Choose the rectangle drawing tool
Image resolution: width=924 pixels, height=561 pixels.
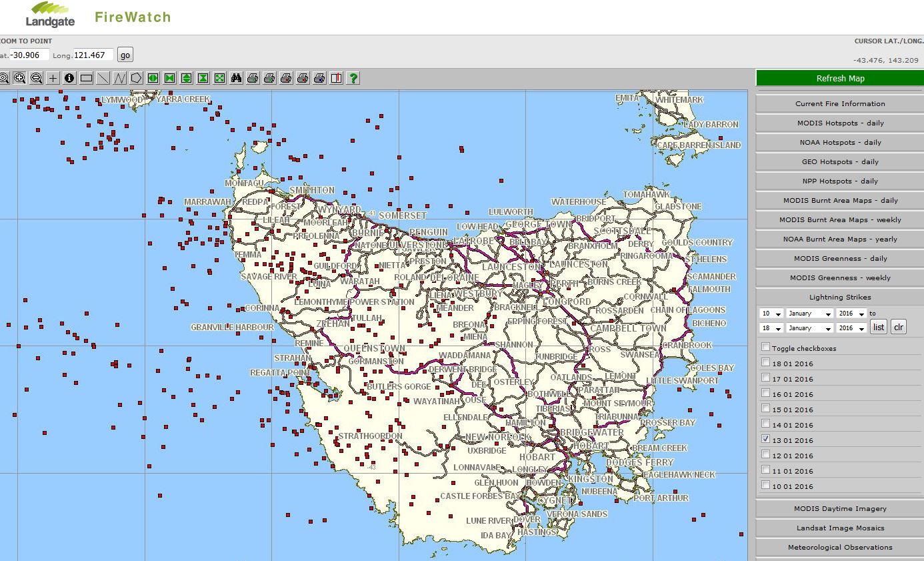pos(86,78)
